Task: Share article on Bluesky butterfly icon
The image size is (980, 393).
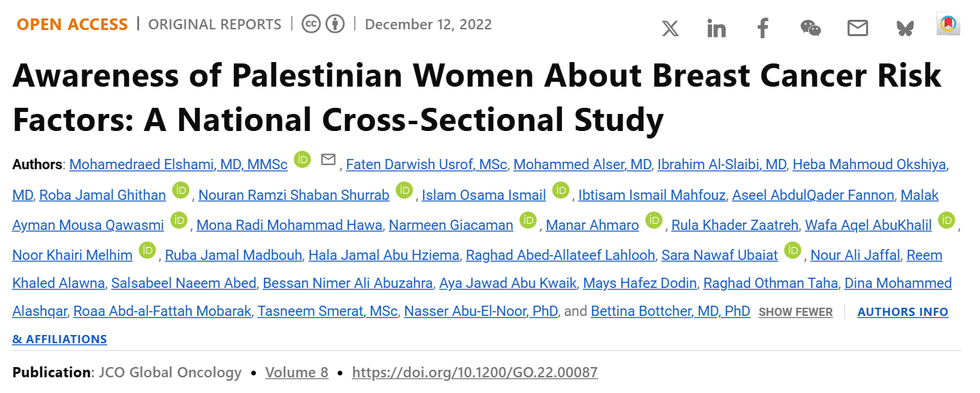Action: pyautogui.click(x=904, y=28)
